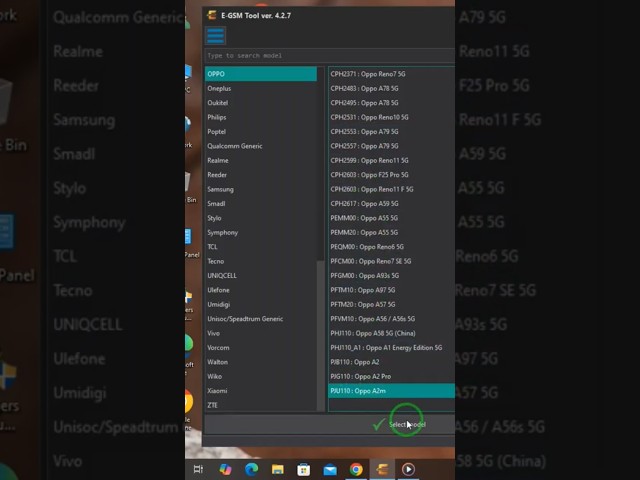
Task: Click the brand list vertical scrollbar
Action: pyautogui.click(x=321, y=336)
